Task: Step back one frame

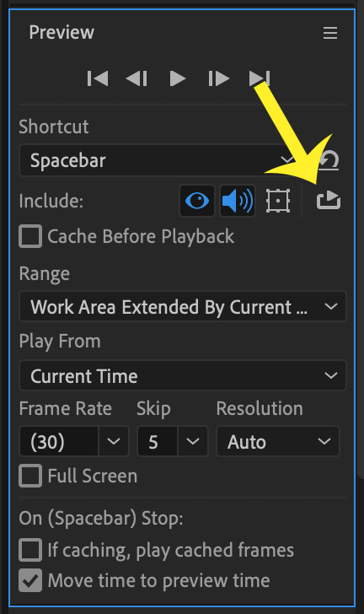Action: (136, 78)
